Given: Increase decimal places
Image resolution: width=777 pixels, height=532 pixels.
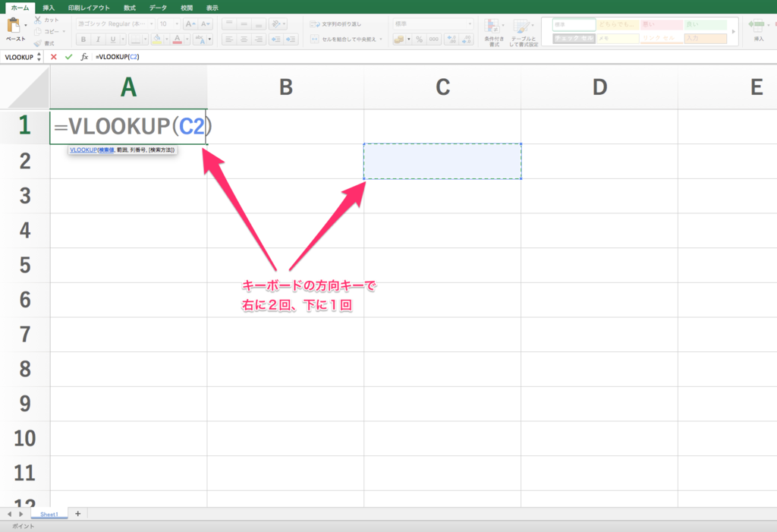Looking at the screenshot, I should [451, 39].
